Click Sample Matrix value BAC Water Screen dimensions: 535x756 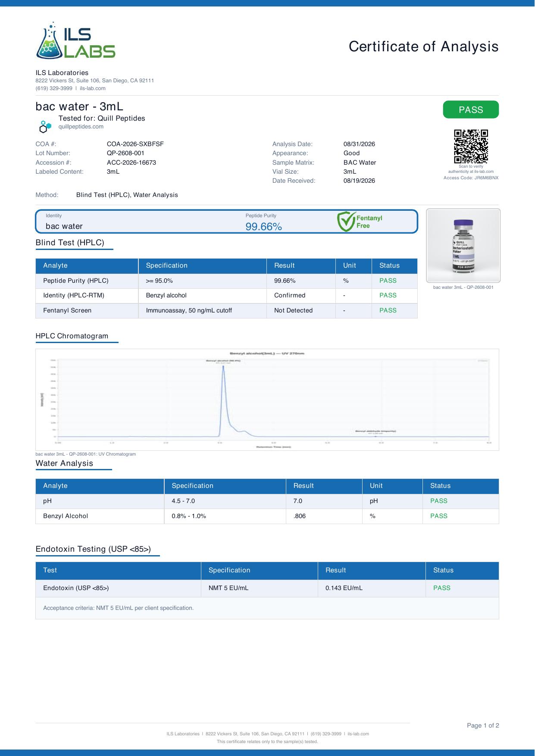[x=360, y=162]
